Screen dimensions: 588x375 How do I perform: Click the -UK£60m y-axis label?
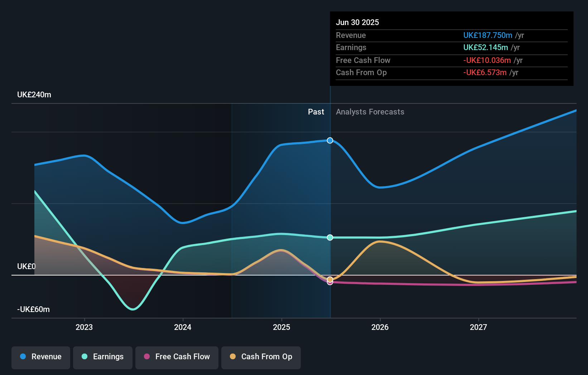coord(34,310)
